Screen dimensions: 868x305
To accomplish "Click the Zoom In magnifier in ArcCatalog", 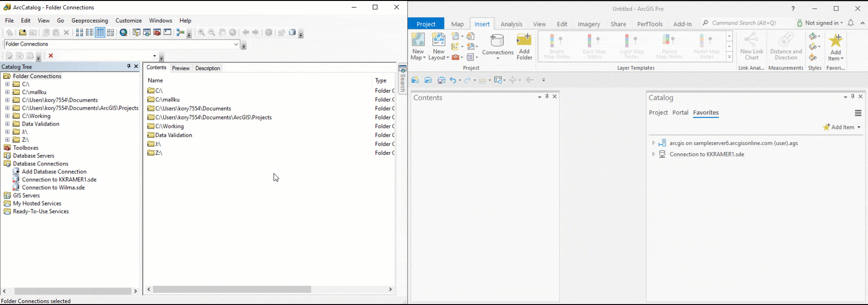I will (201, 32).
